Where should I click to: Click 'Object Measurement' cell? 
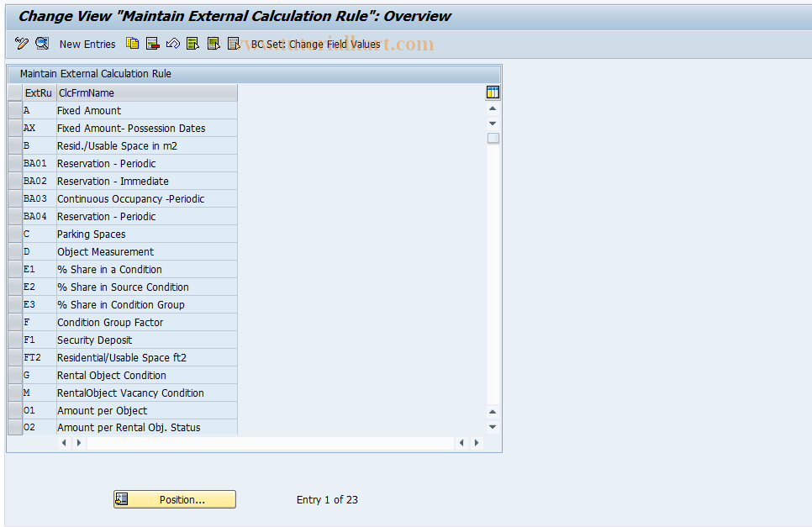pos(146,251)
